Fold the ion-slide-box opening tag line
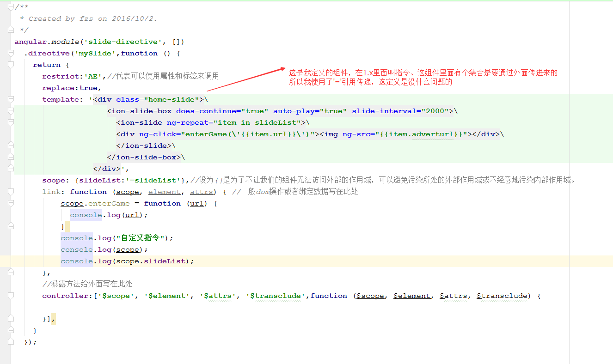Image resolution: width=613 pixels, height=364 pixels. (11, 111)
